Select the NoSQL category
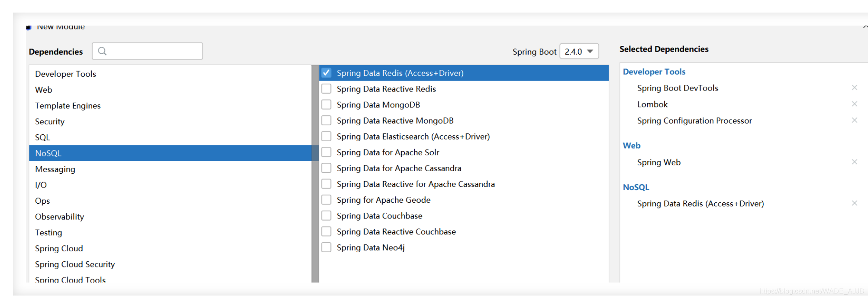The image size is (868, 299). click(170, 153)
